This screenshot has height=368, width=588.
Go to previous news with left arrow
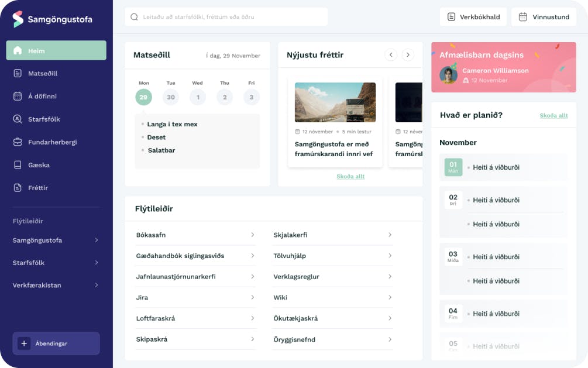(391, 55)
